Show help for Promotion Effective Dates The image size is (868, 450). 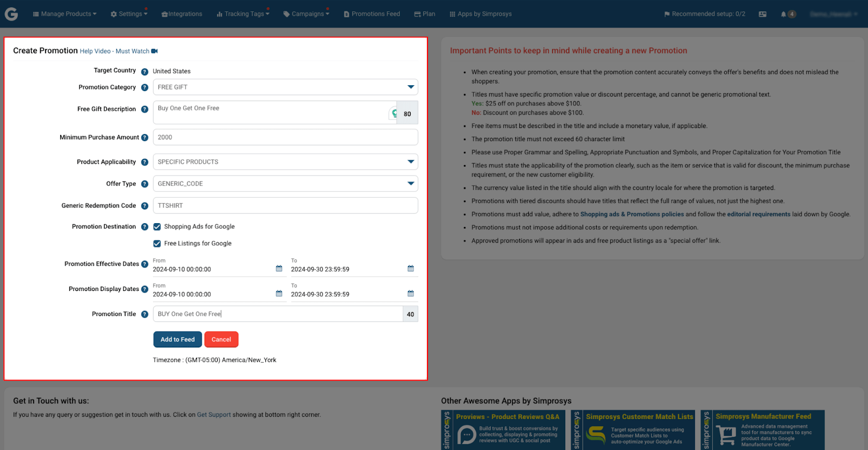(145, 264)
